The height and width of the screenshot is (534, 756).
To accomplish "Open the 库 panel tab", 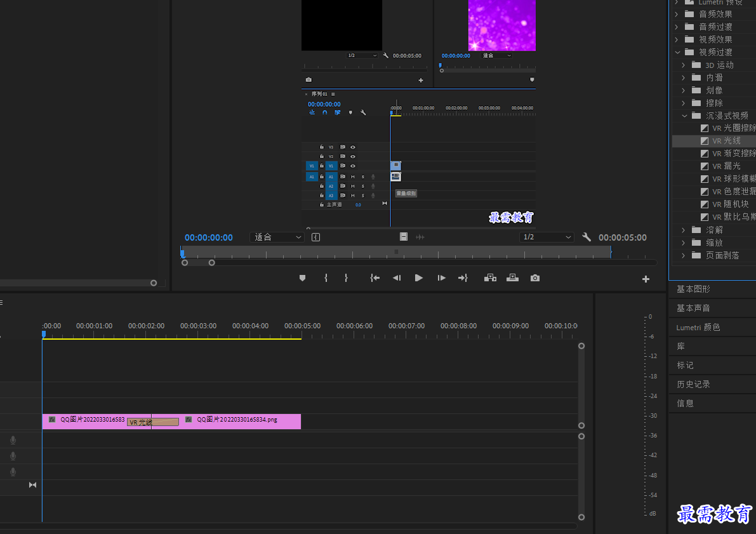I will point(681,346).
